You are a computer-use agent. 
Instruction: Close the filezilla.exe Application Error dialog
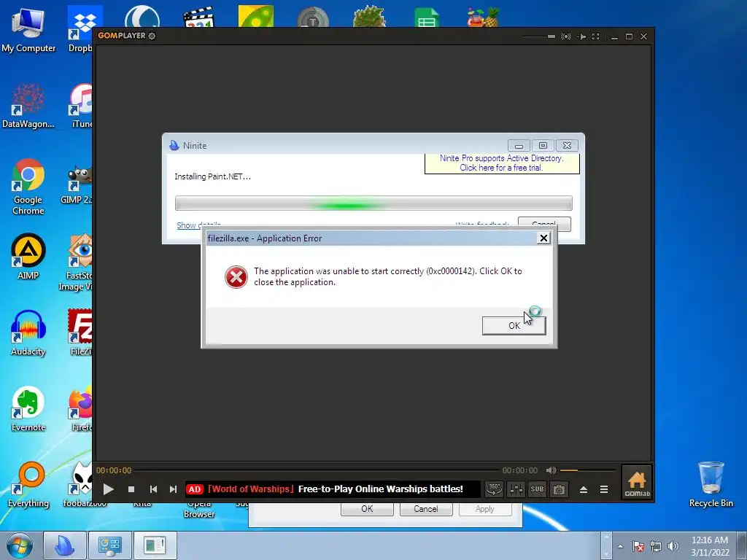pos(543,238)
